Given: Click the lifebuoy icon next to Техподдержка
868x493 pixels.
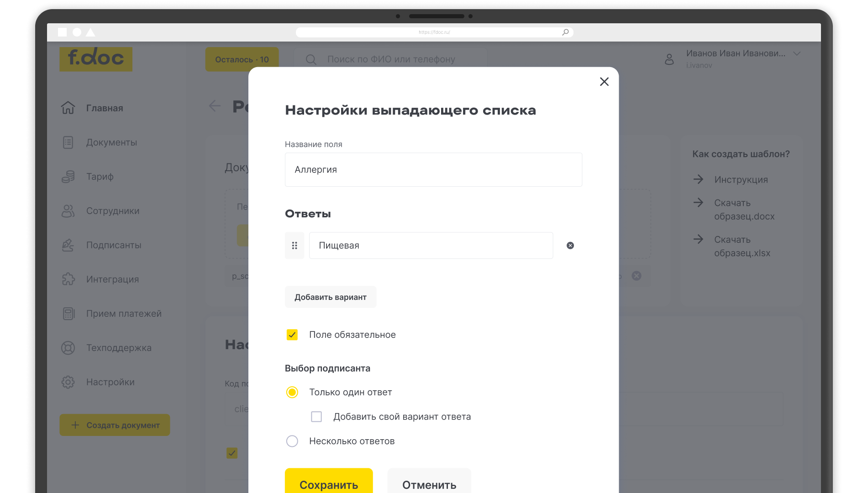Looking at the screenshot, I should (68, 348).
